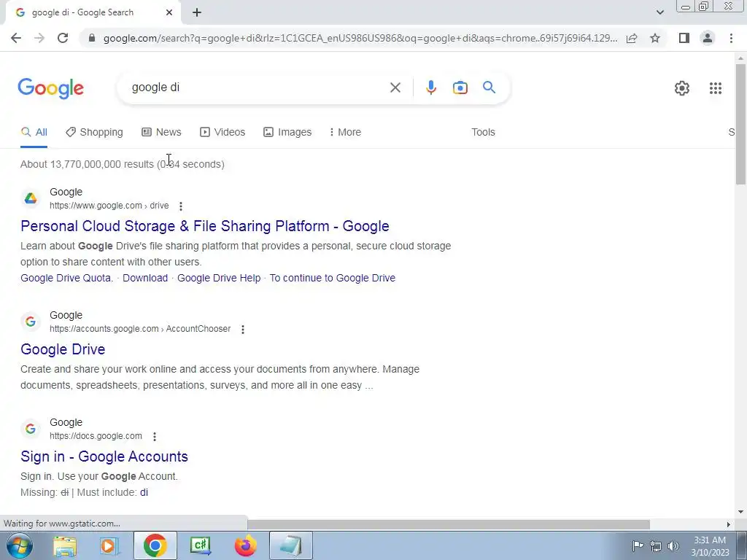Click the blue magnifier search button
747x560 pixels.
pyautogui.click(x=489, y=87)
